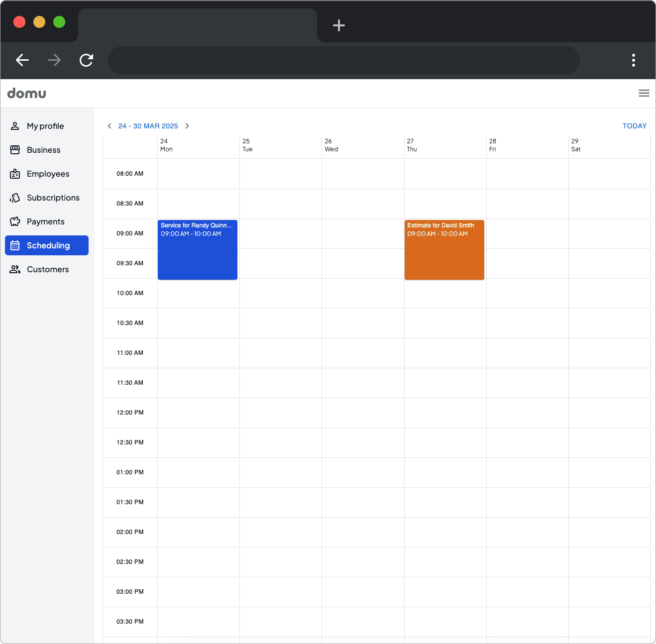656x644 pixels.
Task: Click the Subscriptions icon in sidebar
Action: pos(15,198)
